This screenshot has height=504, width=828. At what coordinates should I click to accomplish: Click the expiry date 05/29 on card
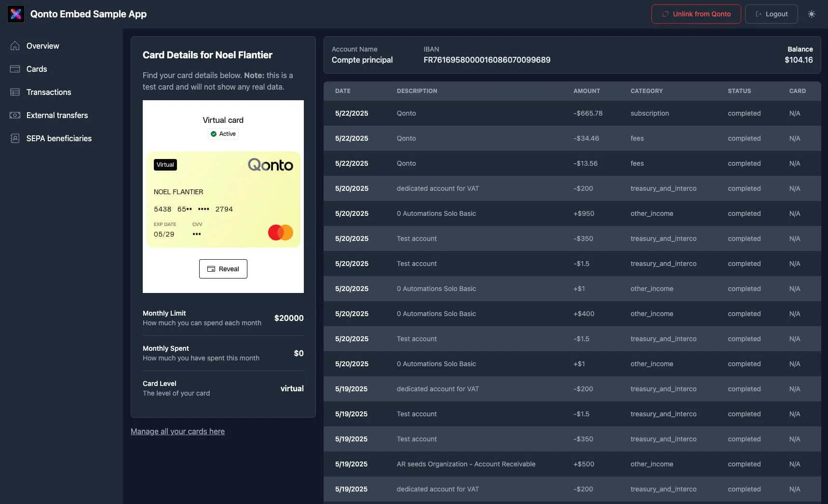(x=164, y=234)
